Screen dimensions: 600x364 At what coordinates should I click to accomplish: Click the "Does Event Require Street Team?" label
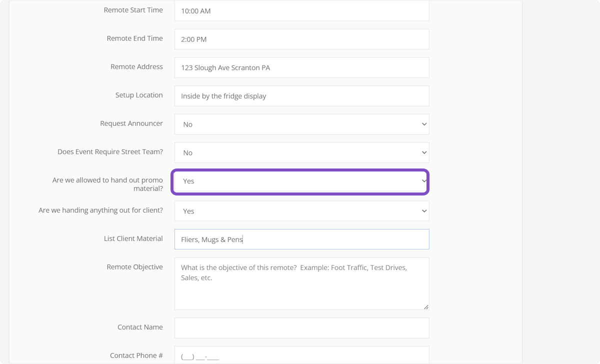tap(110, 152)
